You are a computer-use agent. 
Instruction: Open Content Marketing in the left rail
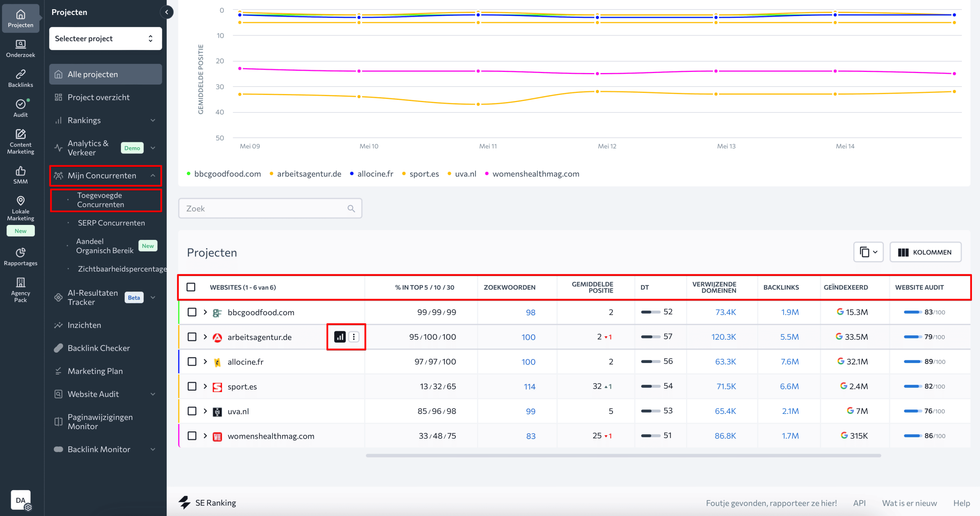coord(21,142)
